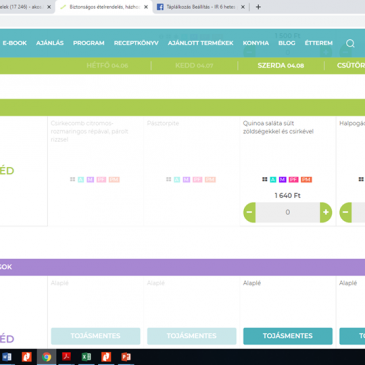This screenshot has height=365, width=365.
Task: Open RECEPTKÖNYV in the navigation
Action: [136, 43]
